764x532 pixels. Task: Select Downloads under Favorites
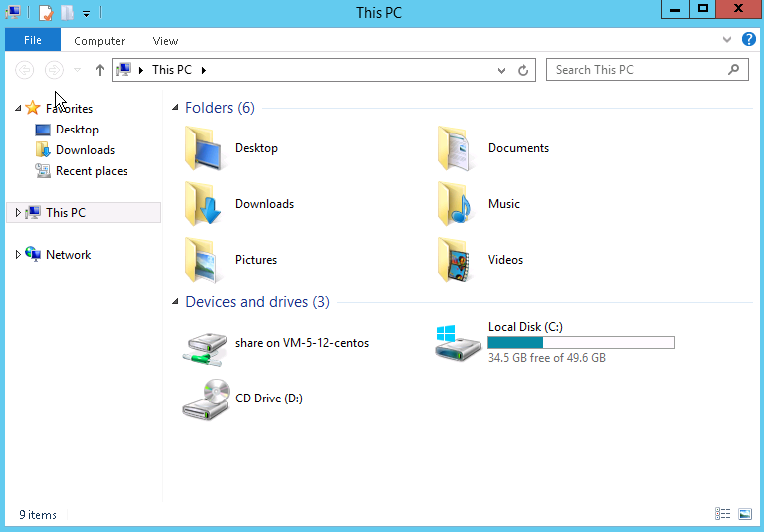(86, 150)
